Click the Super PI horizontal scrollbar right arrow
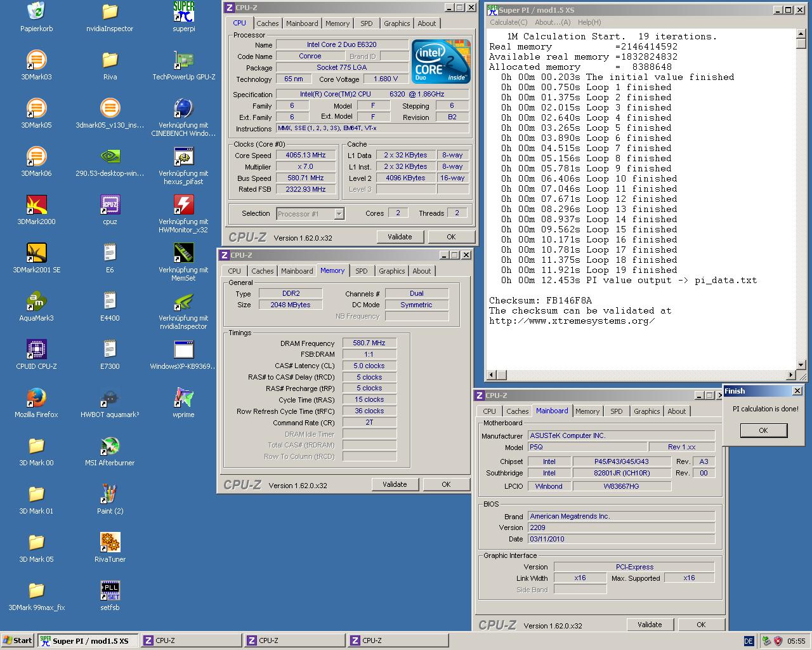The height and width of the screenshot is (650, 812). pos(790,375)
